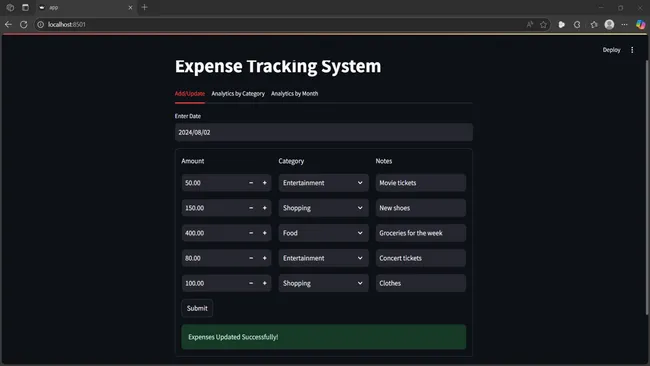Open category dropdown for Clothes row
The height and width of the screenshot is (366, 650).
323,283
